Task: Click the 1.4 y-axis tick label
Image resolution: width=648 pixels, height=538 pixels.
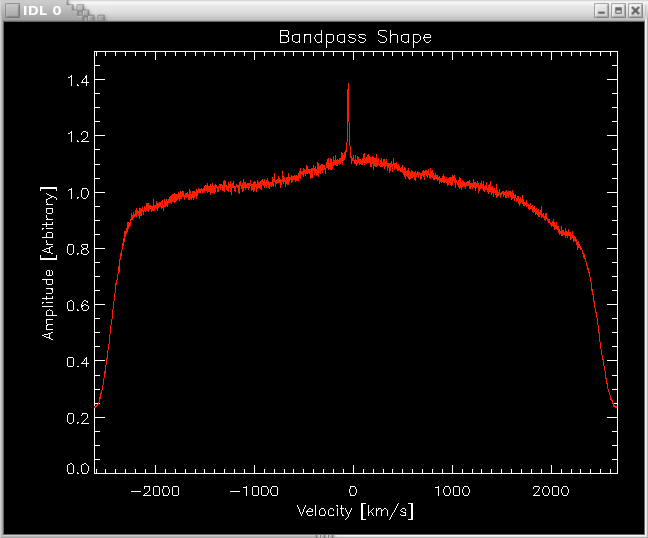Action: pyautogui.click(x=78, y=81)
